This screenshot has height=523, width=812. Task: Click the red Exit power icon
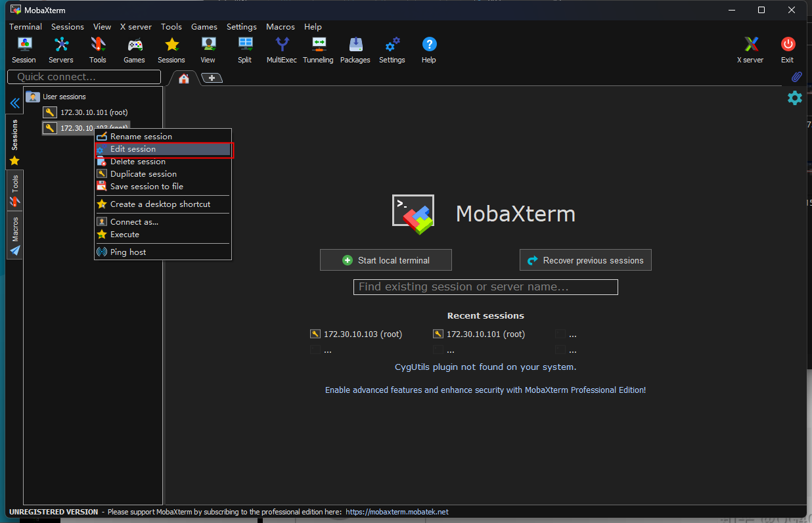point(788,50)
